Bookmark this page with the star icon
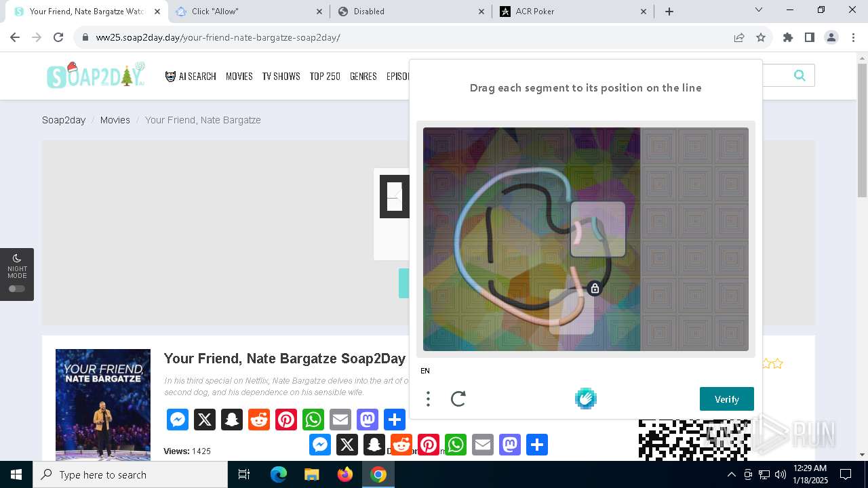Screen dimensions: 868x488 tap(761, 37)
